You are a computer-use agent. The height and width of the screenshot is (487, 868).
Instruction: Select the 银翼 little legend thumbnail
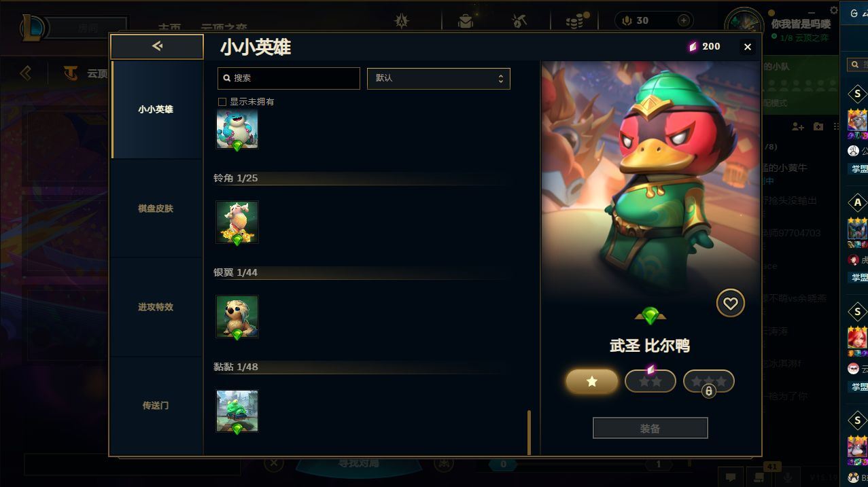tap(237, 317)
